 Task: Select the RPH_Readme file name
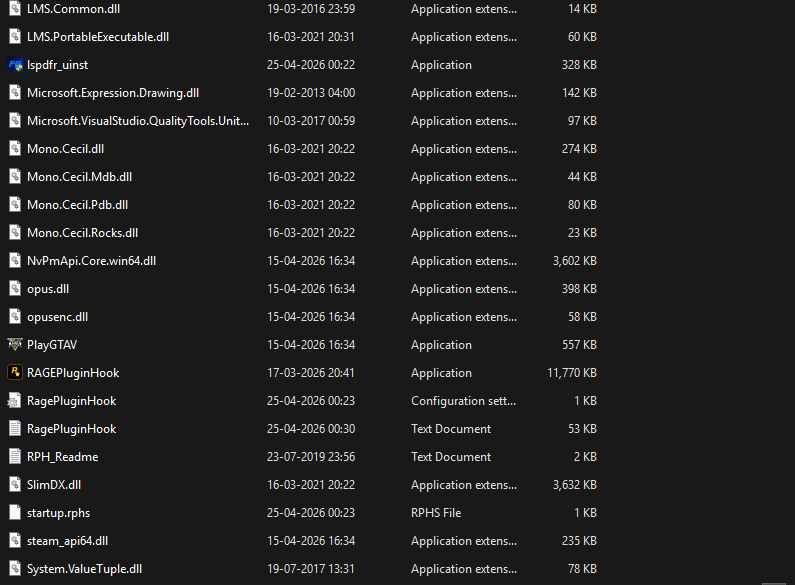62,457
